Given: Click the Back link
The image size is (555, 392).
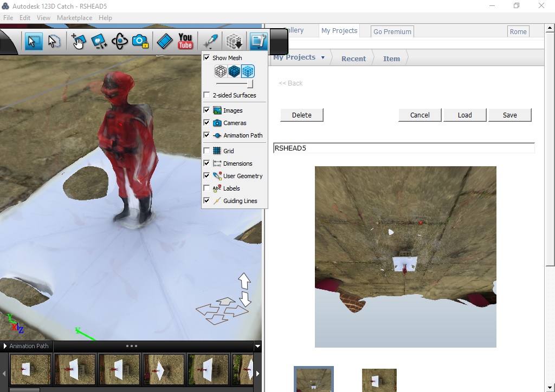Looking at the screenshot, I should 291,83.
